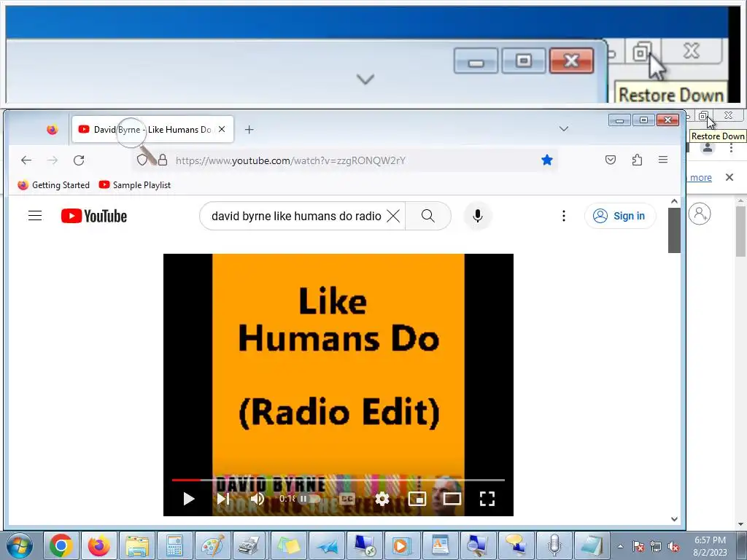The width and height of the screenshot is (747, 560).
Task: Launch Google Chrome from the taskbar
Action: 61,545
